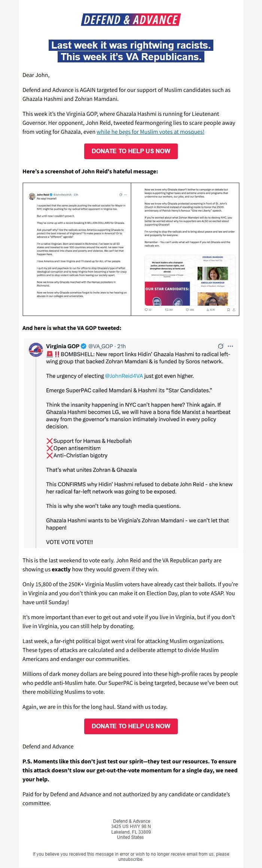Screen dimensions: 262x868
Task: Open the more options ellipsis on Virginia GOP tweet
Action: point(230,346)
